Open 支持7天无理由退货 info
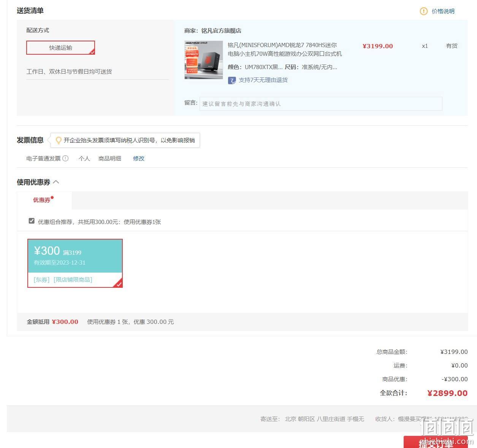The width and height of the screenshot is (477, 448). (263, 80)
